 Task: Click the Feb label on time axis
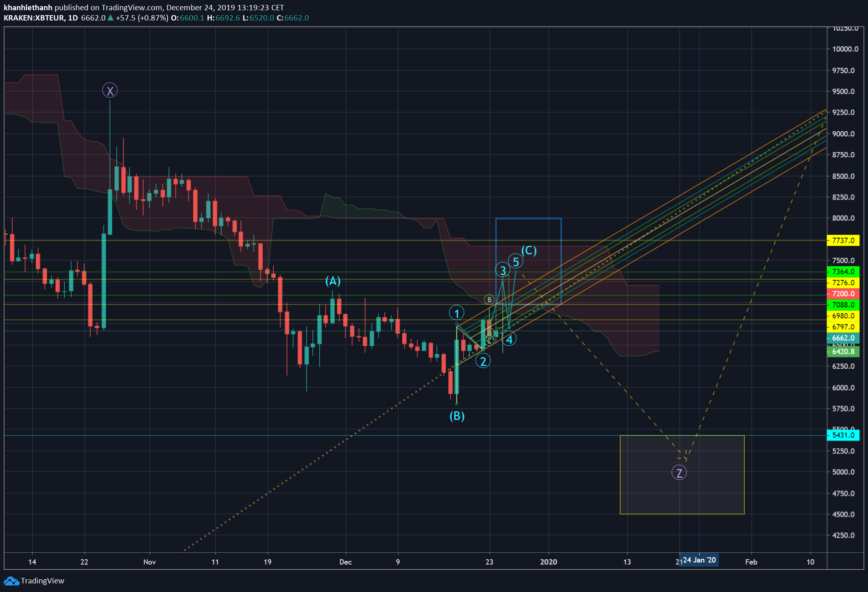tap(751, 562)
